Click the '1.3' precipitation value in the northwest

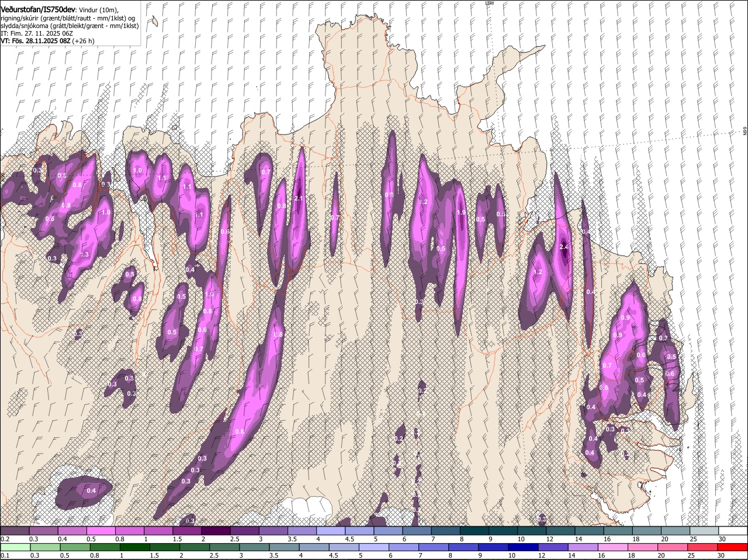(84, 255)
